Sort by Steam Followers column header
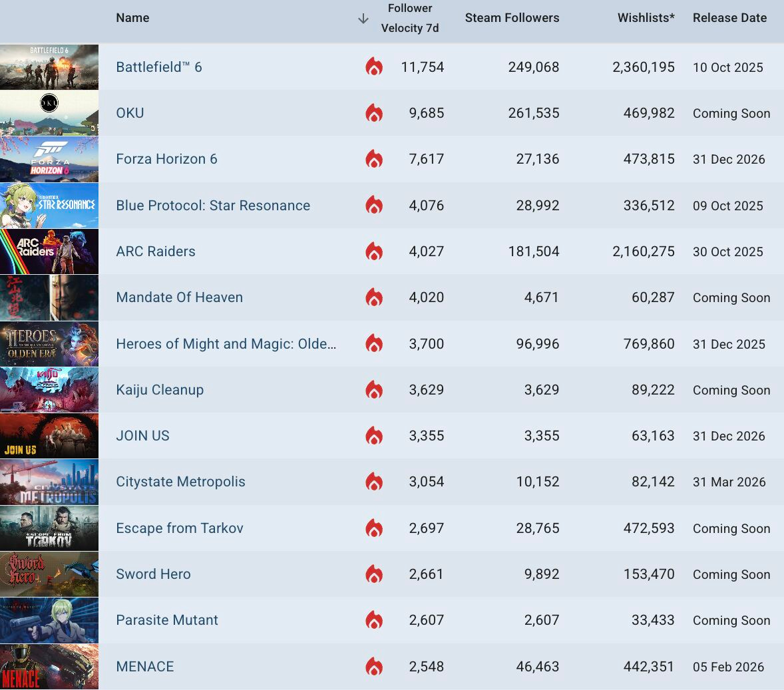This screenshot has width=784, height=690. click(x=512, y=18)
